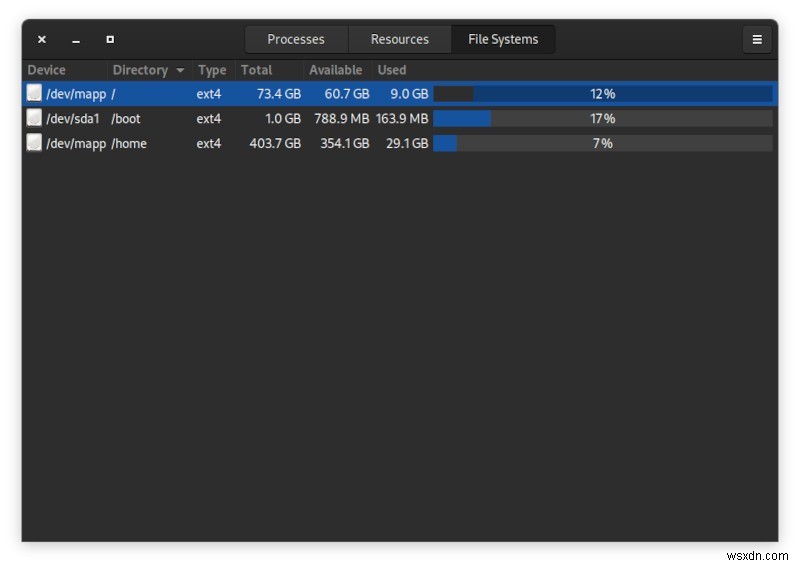800x566 pixels.
Task: Switch to the Resources tab
Action: point(399,39)
